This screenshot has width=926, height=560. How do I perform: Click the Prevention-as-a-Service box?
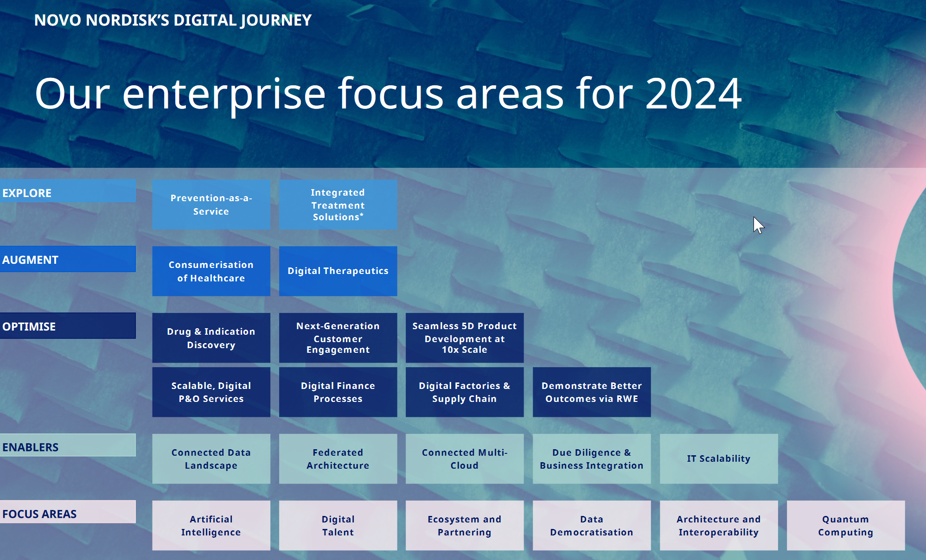pos(211,204)
